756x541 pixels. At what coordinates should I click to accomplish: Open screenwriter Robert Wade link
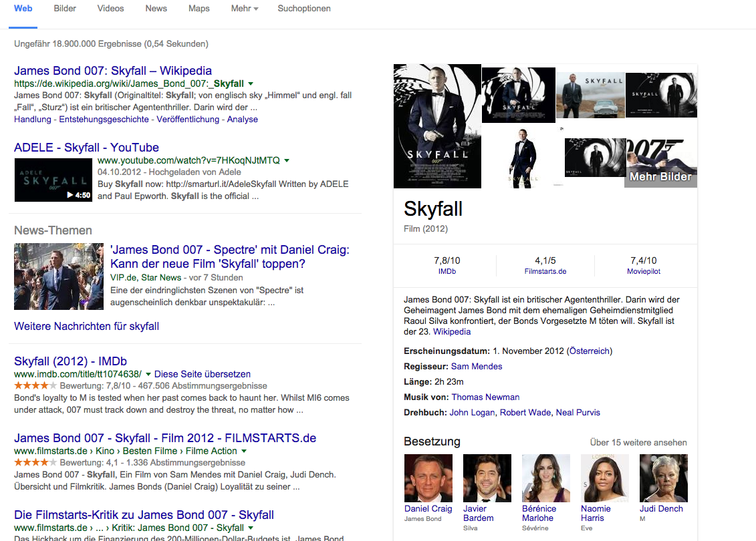click(525, 413)
